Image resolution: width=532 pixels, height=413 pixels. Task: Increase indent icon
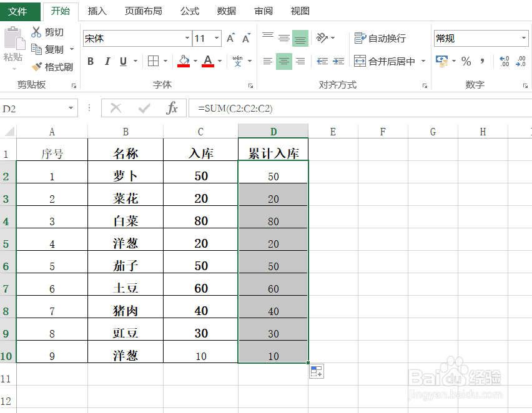338,61
